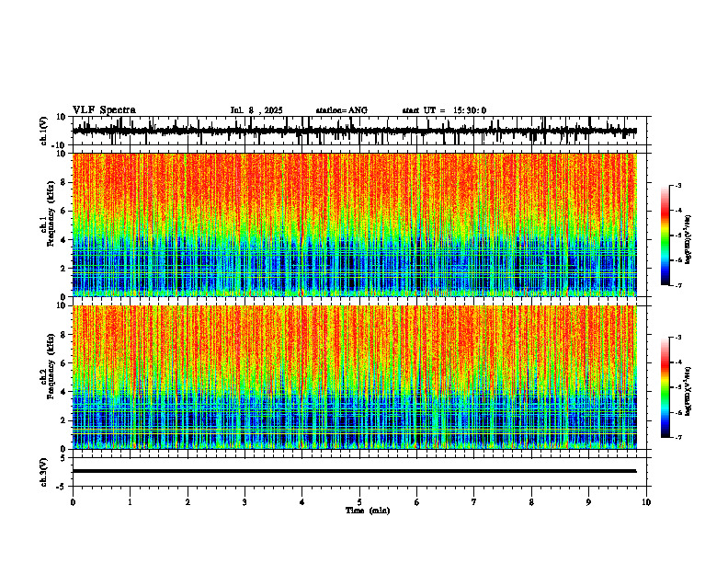The width and height of the screenshot is (728, 563).
Task: Click the "-3" label on ch.1 color scale
Action: [x=677, y=185]
